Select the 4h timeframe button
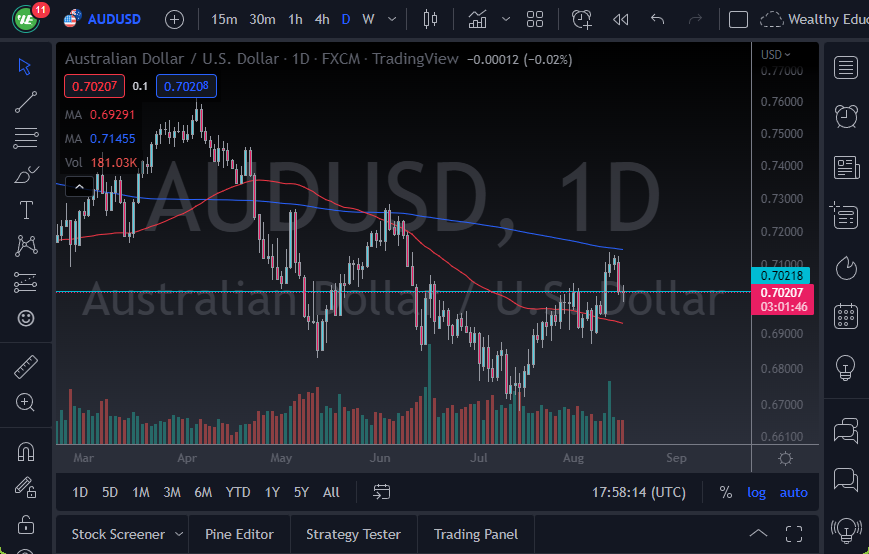Viewport: 869px width, 554px height. (x=321, y=19)
